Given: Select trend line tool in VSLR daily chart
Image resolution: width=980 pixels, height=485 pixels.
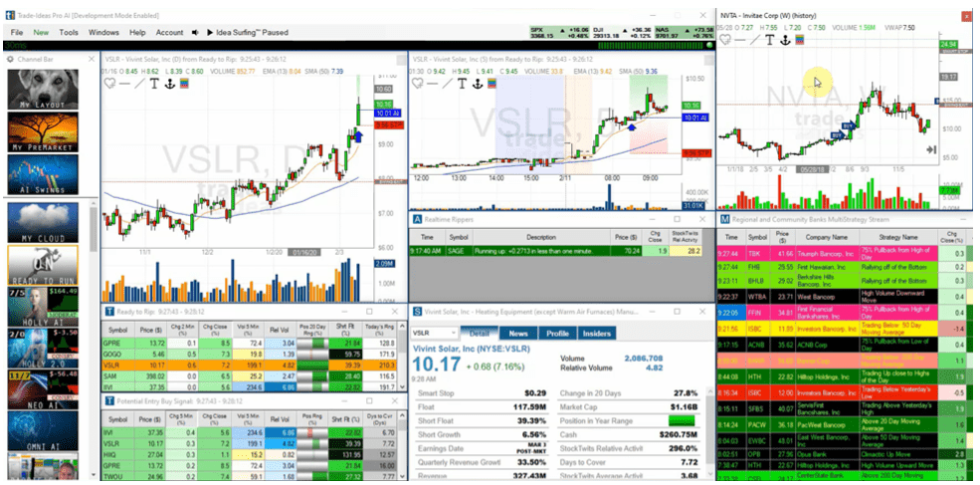Looking at the screenshot, I should coord(139,84).
